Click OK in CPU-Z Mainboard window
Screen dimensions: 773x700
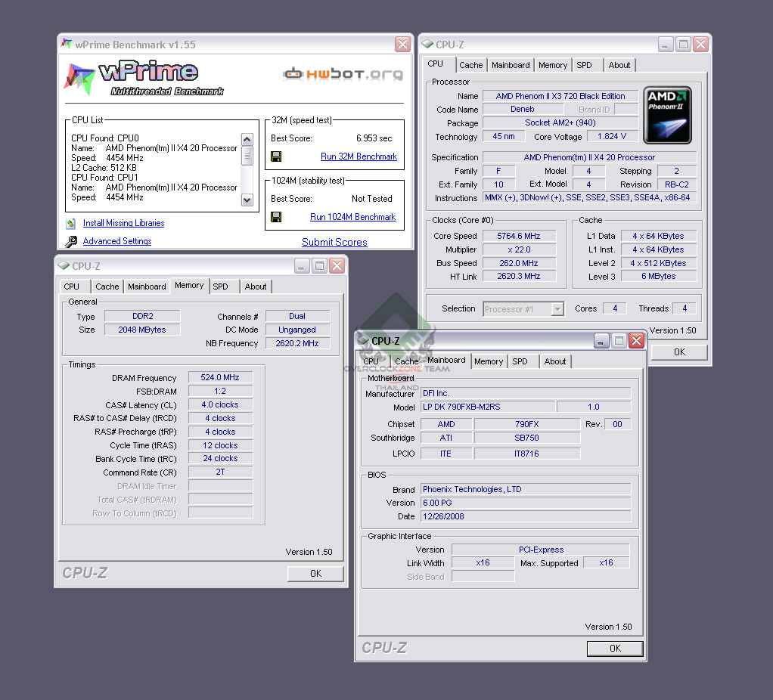[615, 649]
